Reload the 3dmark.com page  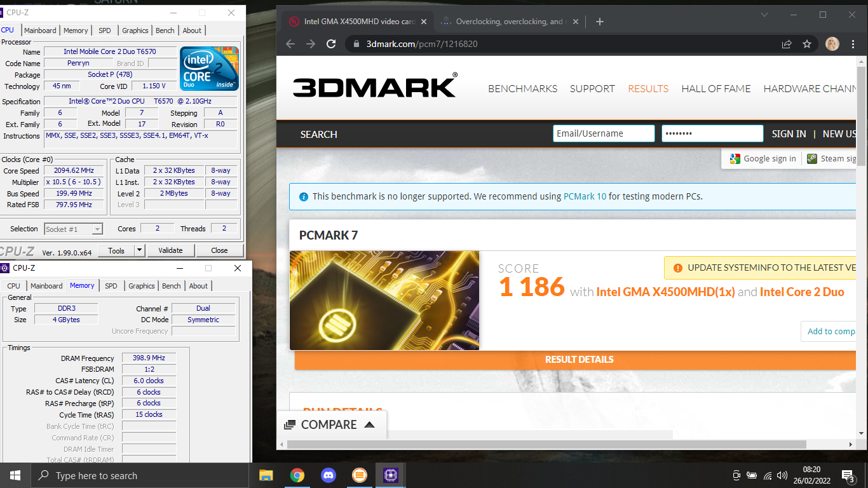click(331, 44)
